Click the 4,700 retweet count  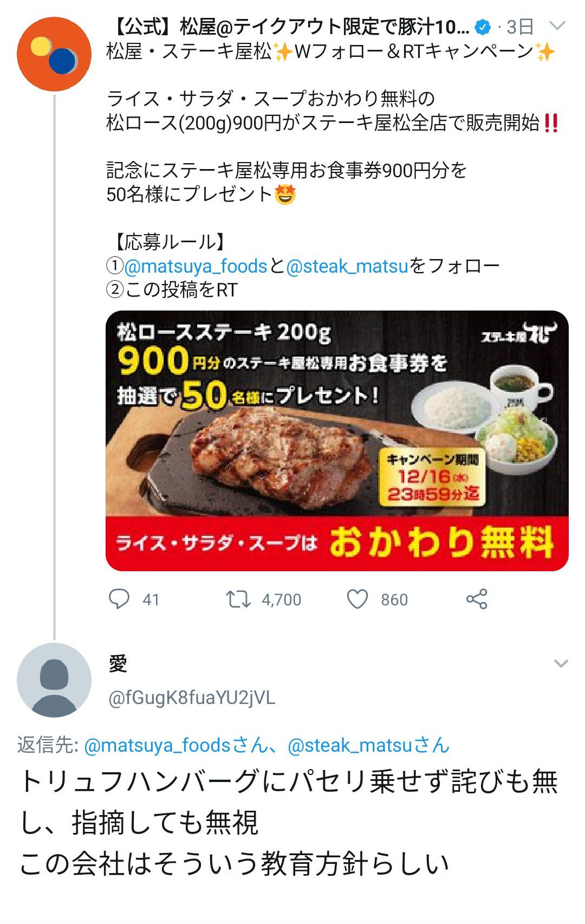pos(281,600)
